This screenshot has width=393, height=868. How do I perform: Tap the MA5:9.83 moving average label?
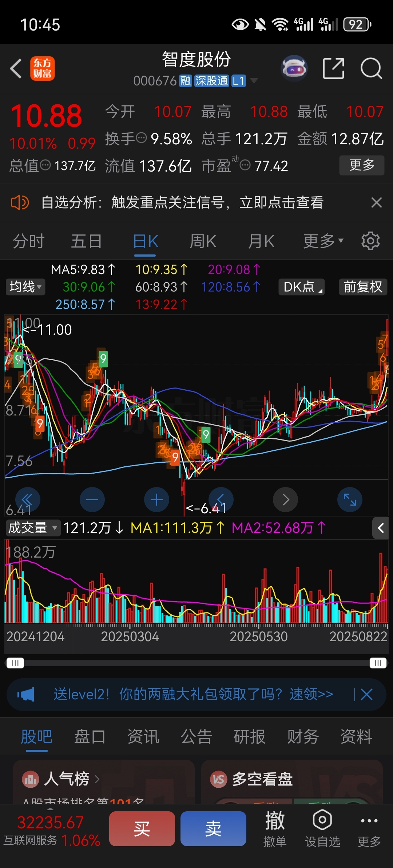click(83, 269)
